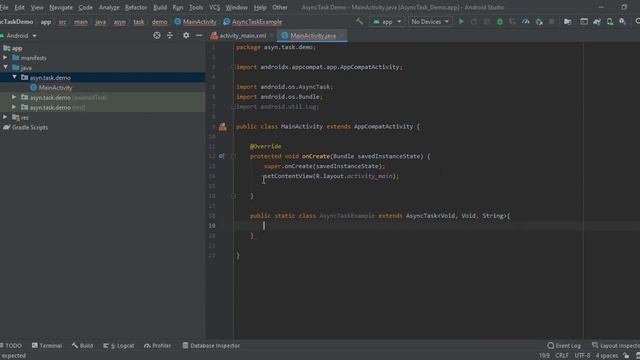Click Attach Debugger to Android Process icon
The width and height of the screenshot is (640, 360).
point(539,22)
